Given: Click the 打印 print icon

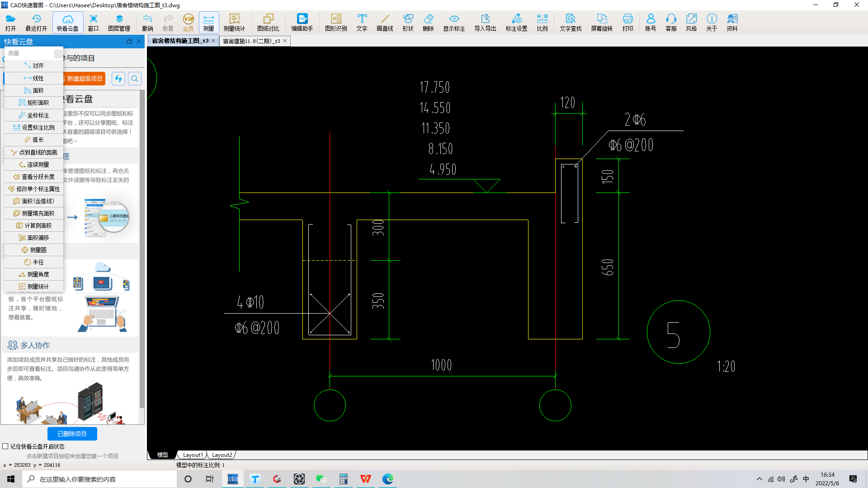Looking at the screenshot, I should [x=627, y=22].
